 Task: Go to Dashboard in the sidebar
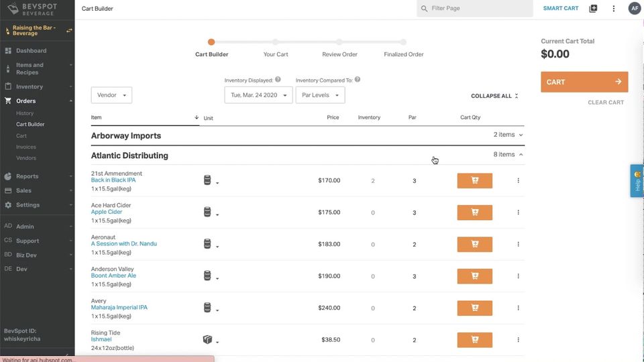(31, 51)
